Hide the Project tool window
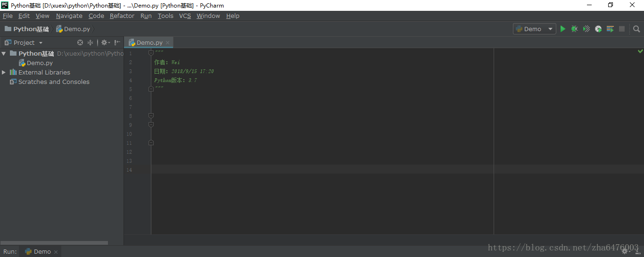 [117, 42]
